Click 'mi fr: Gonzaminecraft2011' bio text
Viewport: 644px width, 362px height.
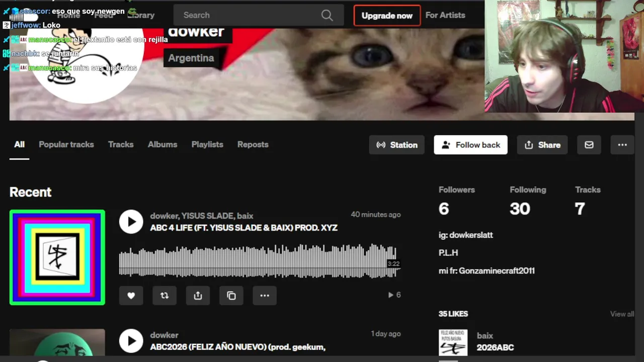(x=487, y=271)
